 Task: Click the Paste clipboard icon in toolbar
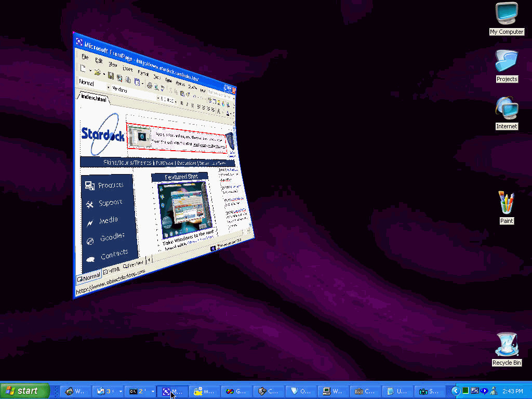pos(182,94)
